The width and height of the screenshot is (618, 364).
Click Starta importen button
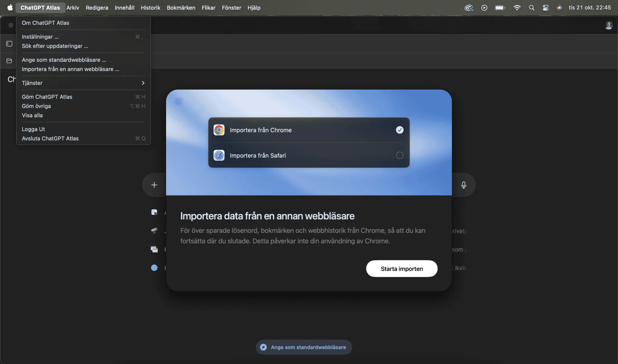coord(402,269)
